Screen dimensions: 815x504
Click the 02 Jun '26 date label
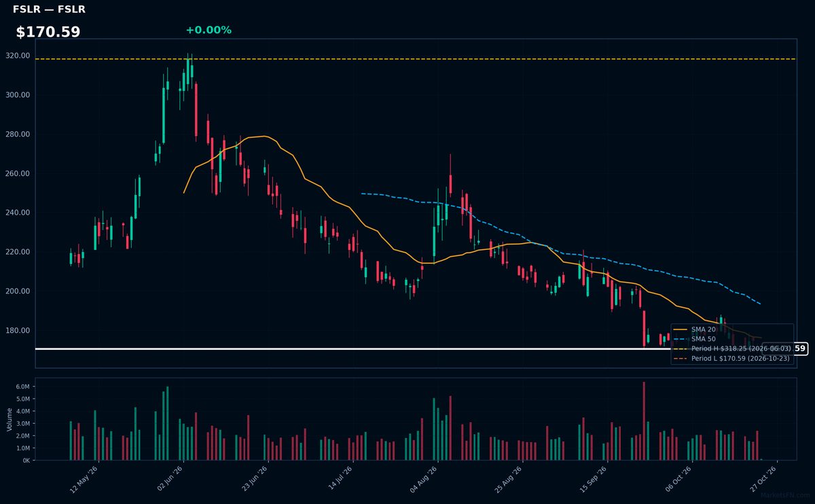click(x=170, y=479)
